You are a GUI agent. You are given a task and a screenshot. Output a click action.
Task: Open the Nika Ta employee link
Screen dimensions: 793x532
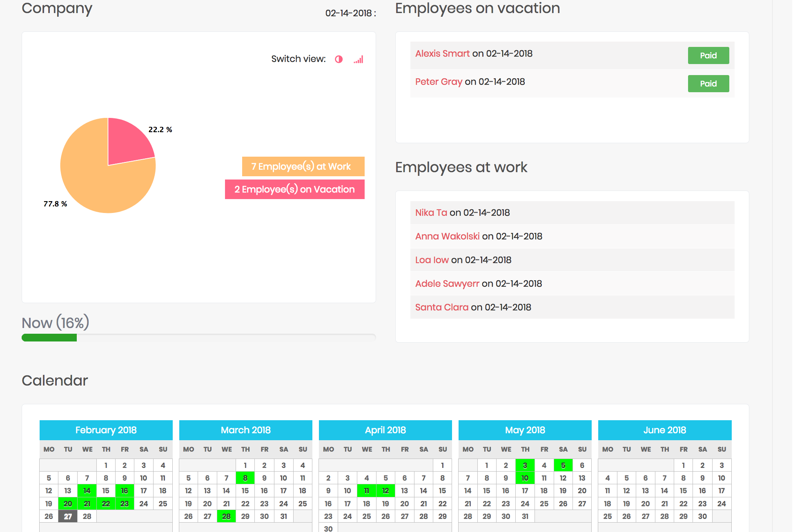[x=431, y=213]
